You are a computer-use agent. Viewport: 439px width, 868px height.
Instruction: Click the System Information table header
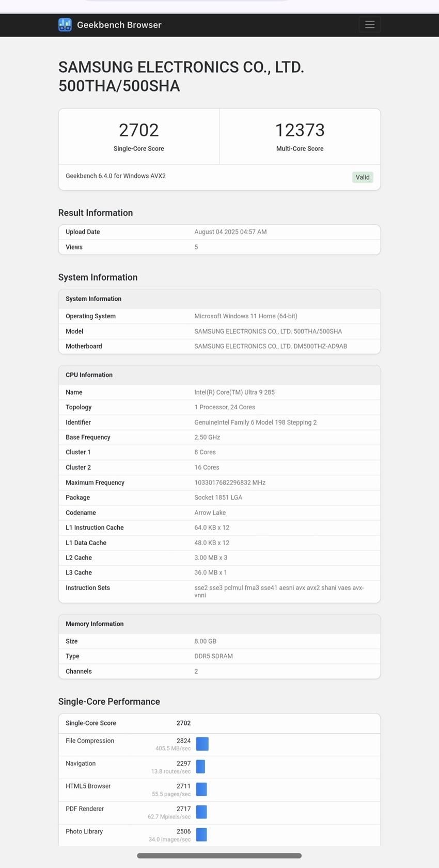click(x=93, y=299)
